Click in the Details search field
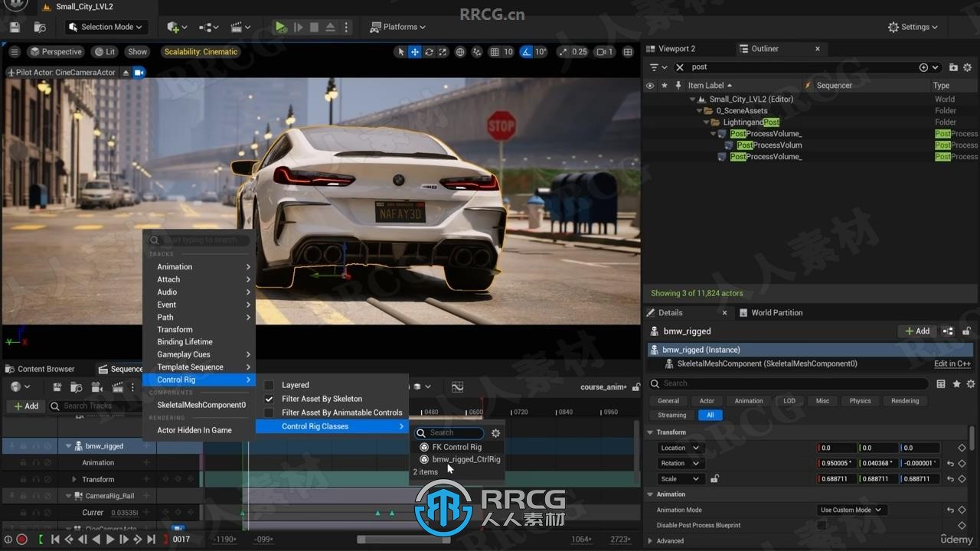The width and height of the screenshot is (980, 551). (789, 383)
